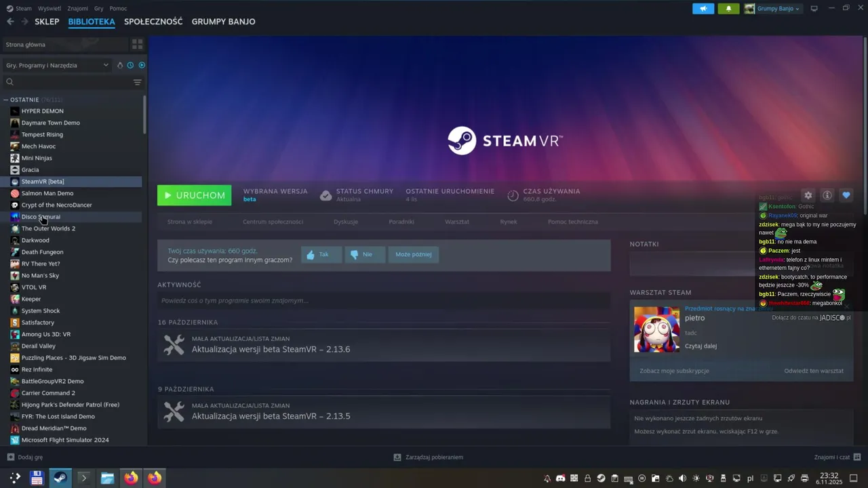Open the SPOŁECZNOŚĆ tab
Image resolution: width=868 pixels, height=488 pixels.
(153, 22)
